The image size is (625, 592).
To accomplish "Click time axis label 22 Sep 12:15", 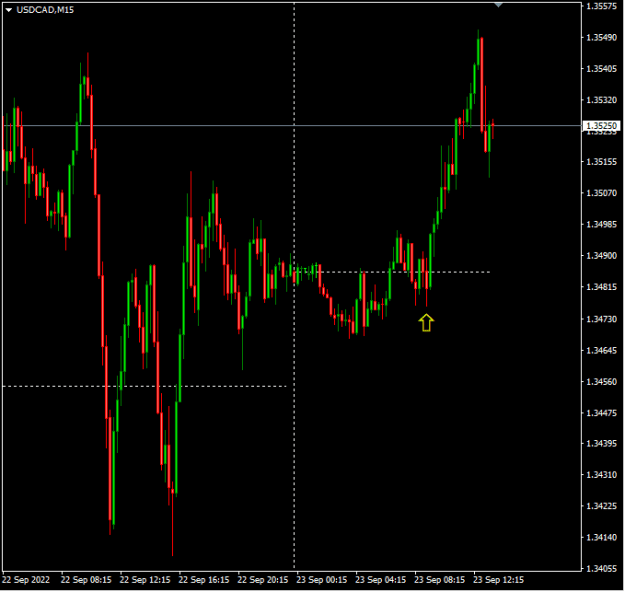I will click(145, 580).
